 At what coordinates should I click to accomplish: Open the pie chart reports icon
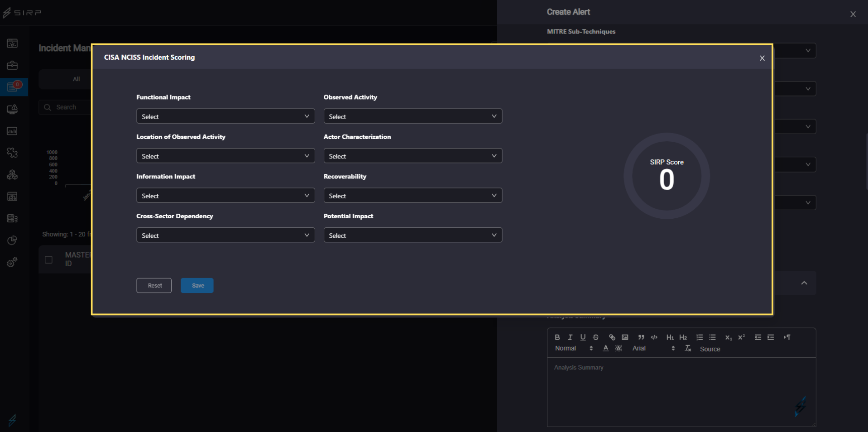[x=12, y=240]
